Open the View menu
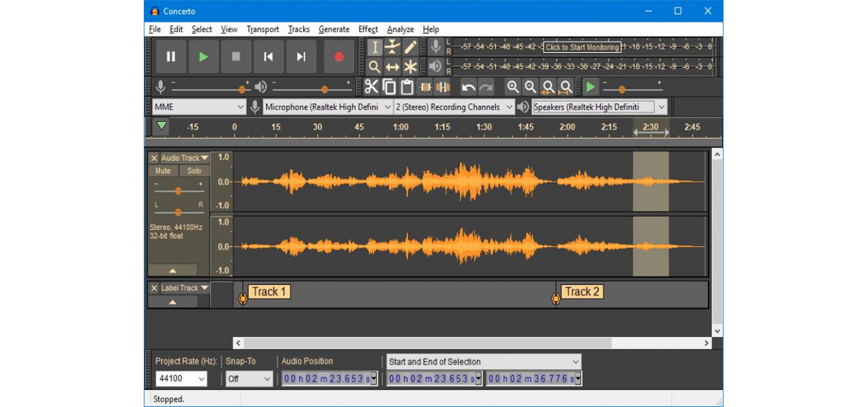Viewport: 868px width, 407px height. 229,29
